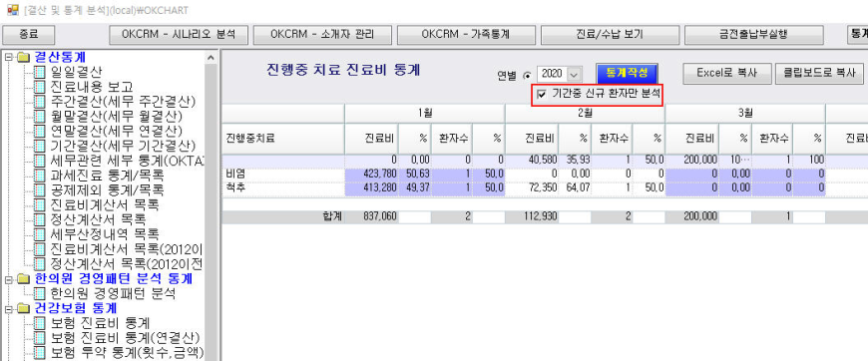
Task: Open OKCRM - 시나리오 분석
Action: (179, 34)
